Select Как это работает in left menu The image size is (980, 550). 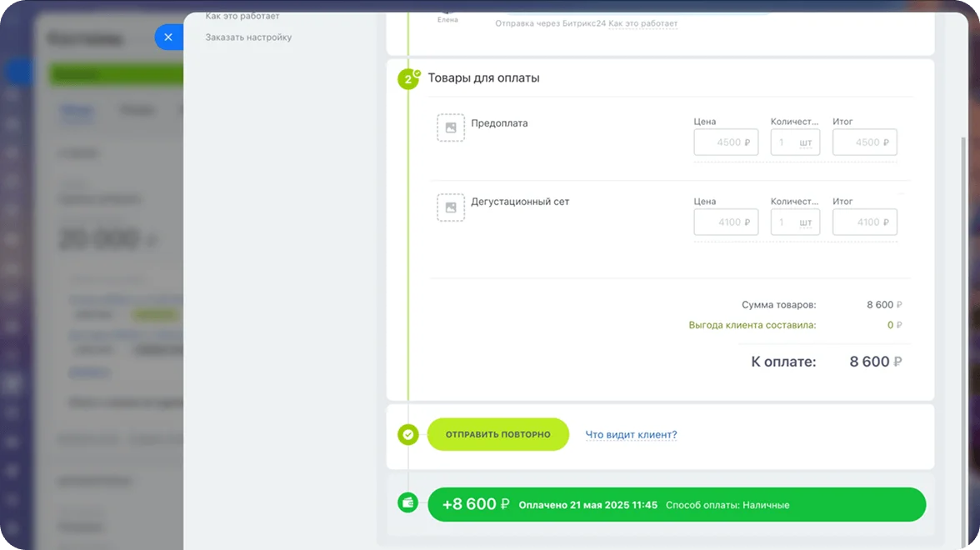(x=242, y=16)
